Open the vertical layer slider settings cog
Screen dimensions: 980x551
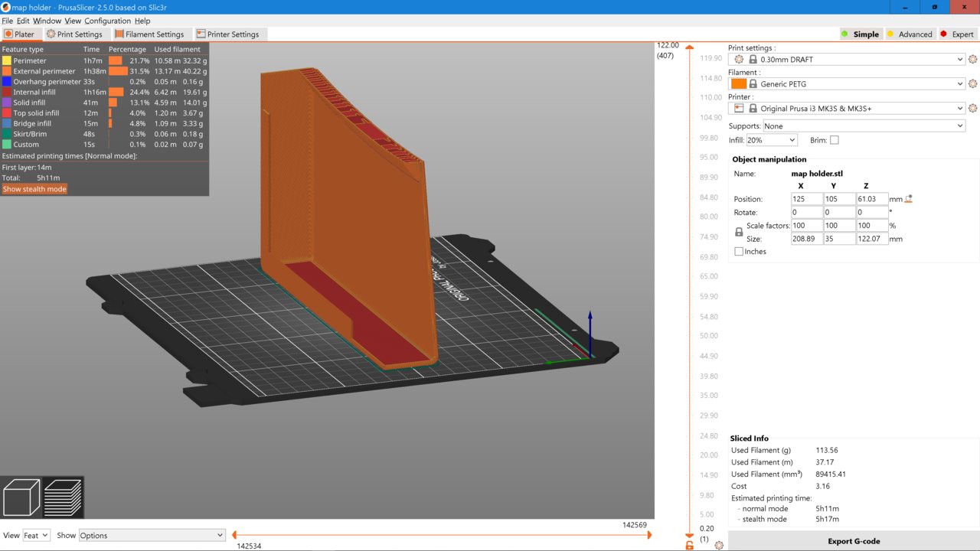tap(718, 545)
